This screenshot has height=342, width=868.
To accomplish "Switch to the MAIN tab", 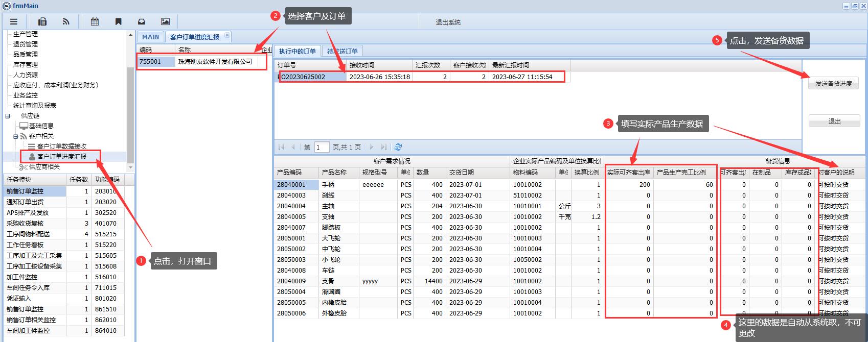I will 150,37.
